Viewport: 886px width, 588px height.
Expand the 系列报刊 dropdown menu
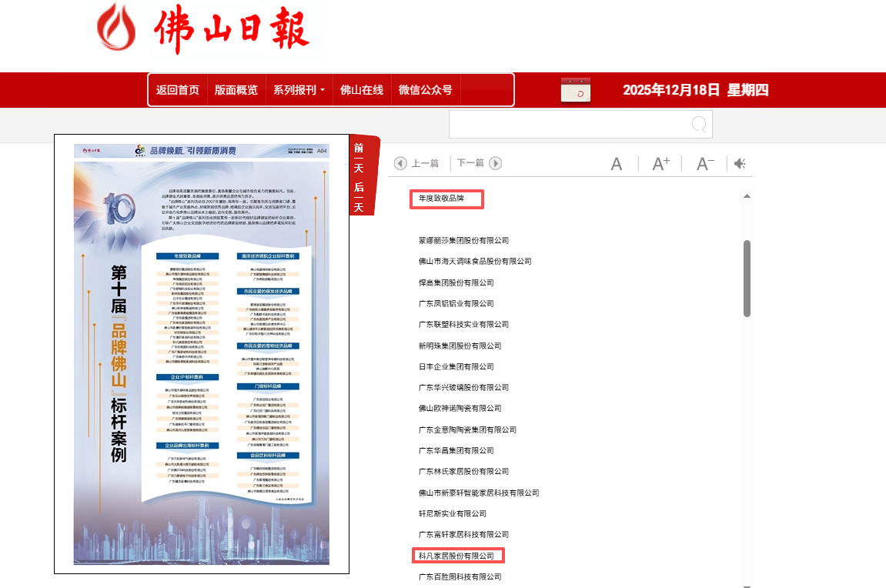(x=299, y=90)
